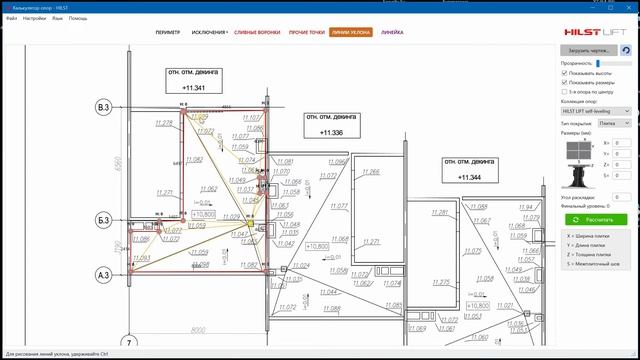This screenshot has width=640, height=360.
Task: Click the 11.278 elevation value
Action: [x=164, y=123]
